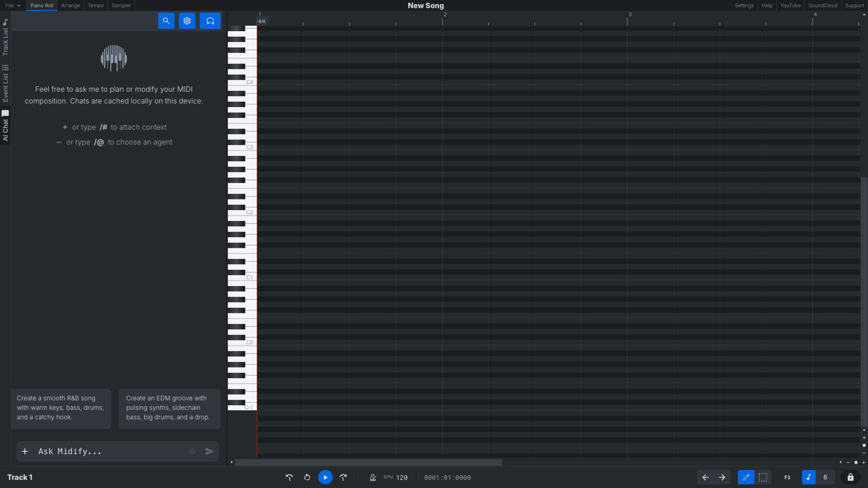Switch to the Tempo tab

pyautogui.click(x=96, y=5)
